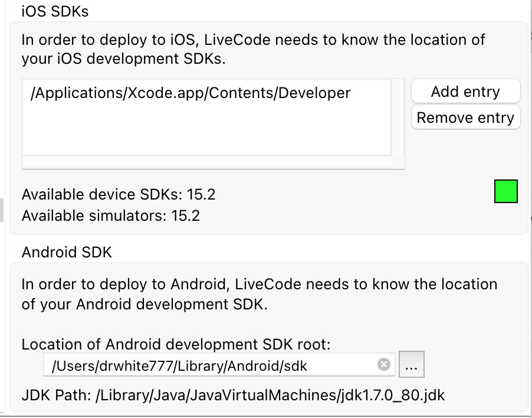Click the JDK Path text
This screenshot has height=418, width=532.
pos(58,395)
